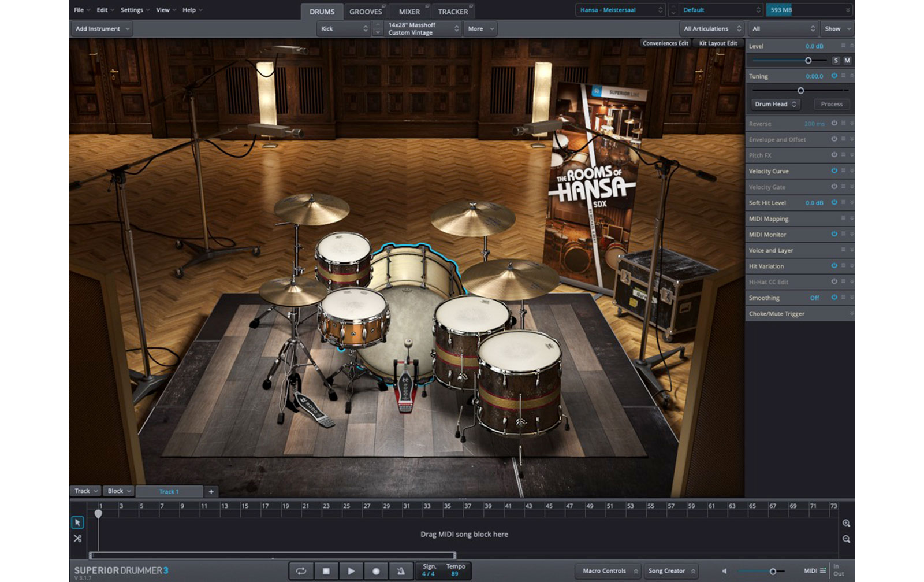Toggle the metronome icon
This screenshot has width=924, height=582.
coord(401,571)
